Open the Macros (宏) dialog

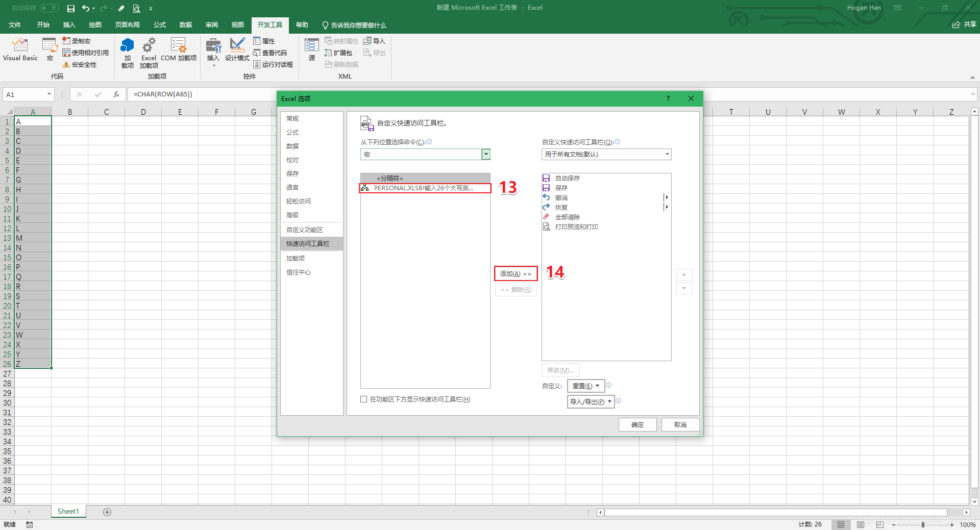(50, 49)
